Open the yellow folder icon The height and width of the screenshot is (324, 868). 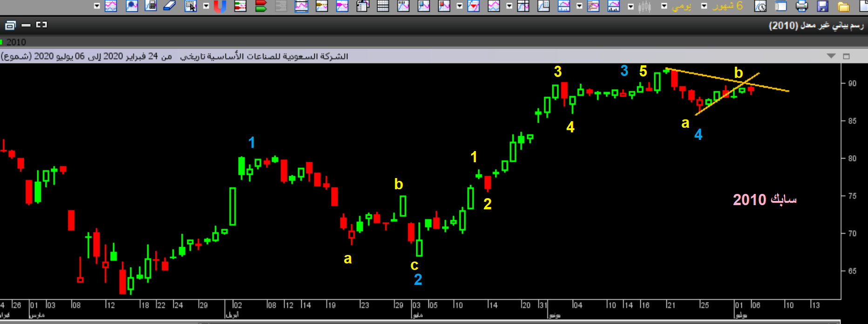pyautogui.click(x=843, y=6)
